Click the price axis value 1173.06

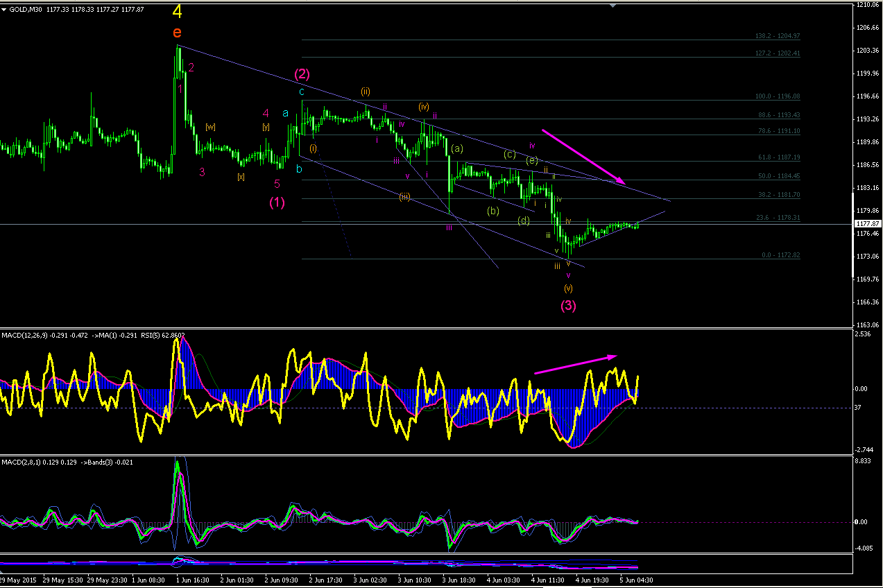coord(868,257)
